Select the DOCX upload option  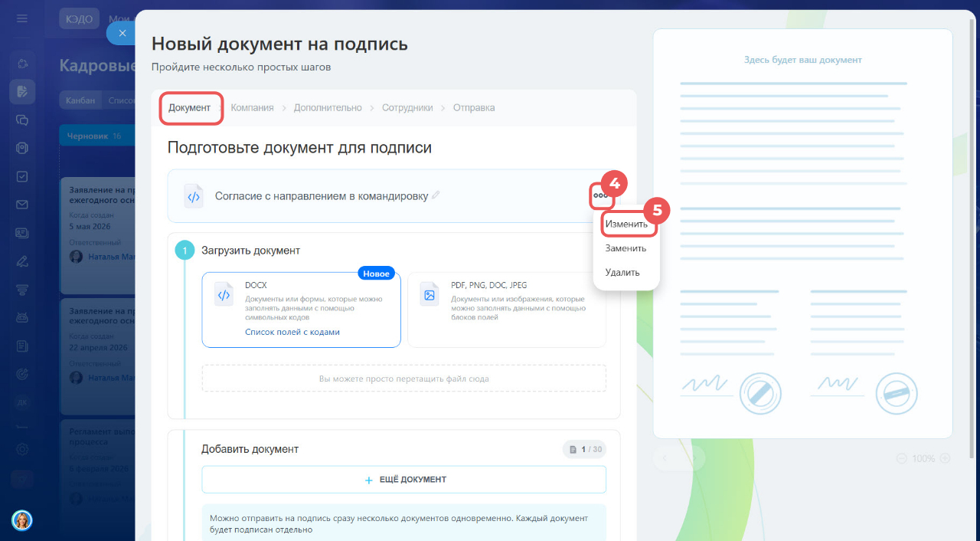pyautogui.click(x=301, y=310)
